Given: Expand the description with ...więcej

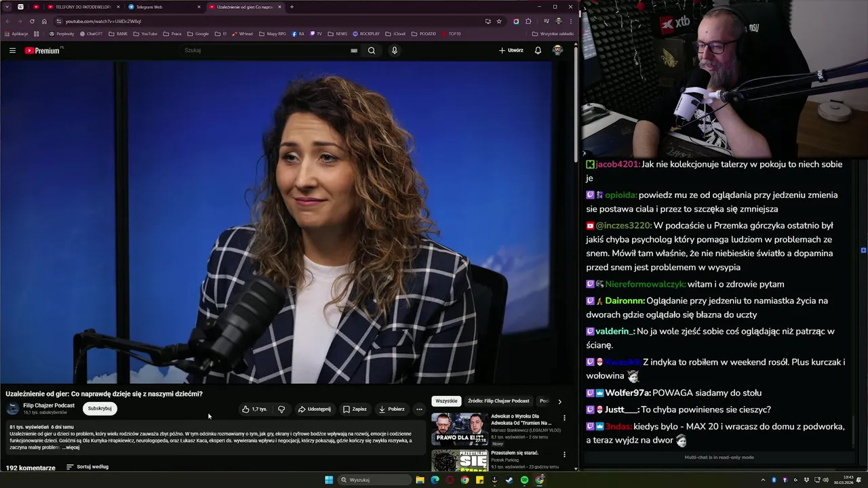Looking at the screenshot, I should [x=71, y=447].
